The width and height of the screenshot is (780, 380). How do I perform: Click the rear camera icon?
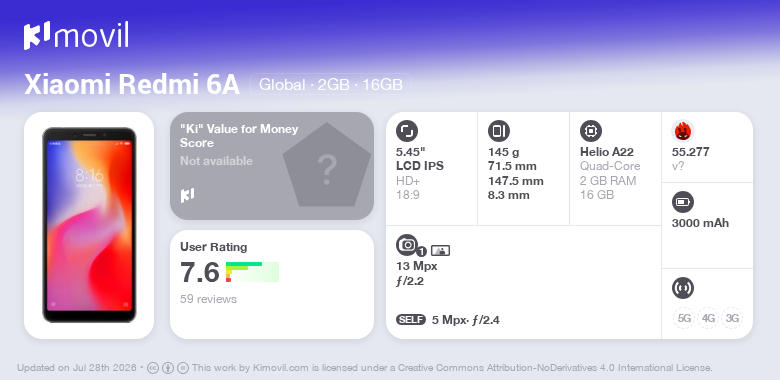click(x=407, y=245)
